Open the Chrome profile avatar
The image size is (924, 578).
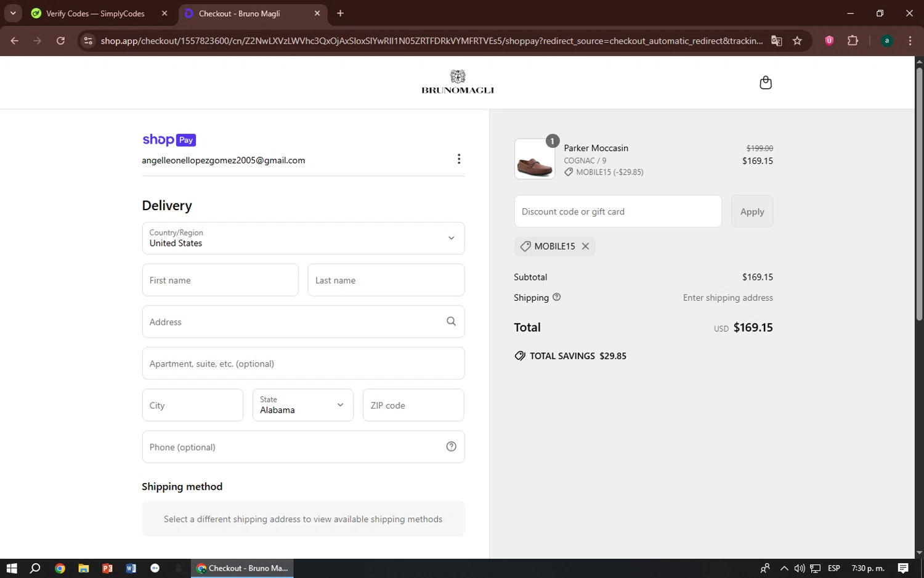(x=887, y=41)
